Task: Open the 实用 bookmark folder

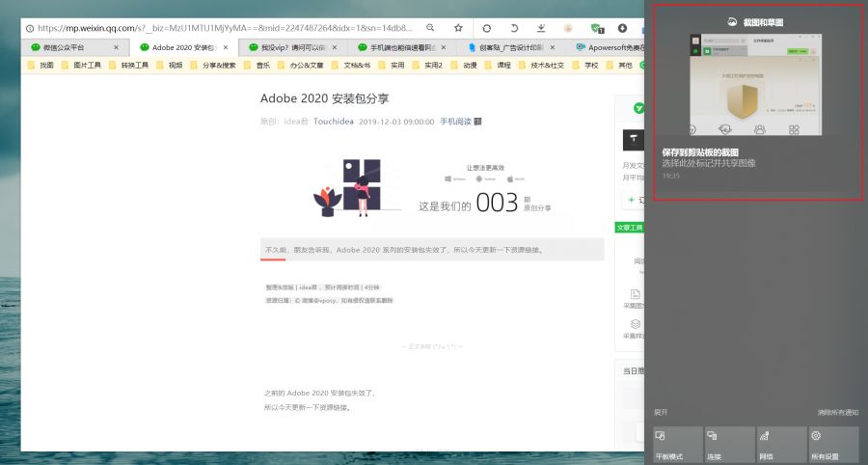Action: tap(392, 66)
